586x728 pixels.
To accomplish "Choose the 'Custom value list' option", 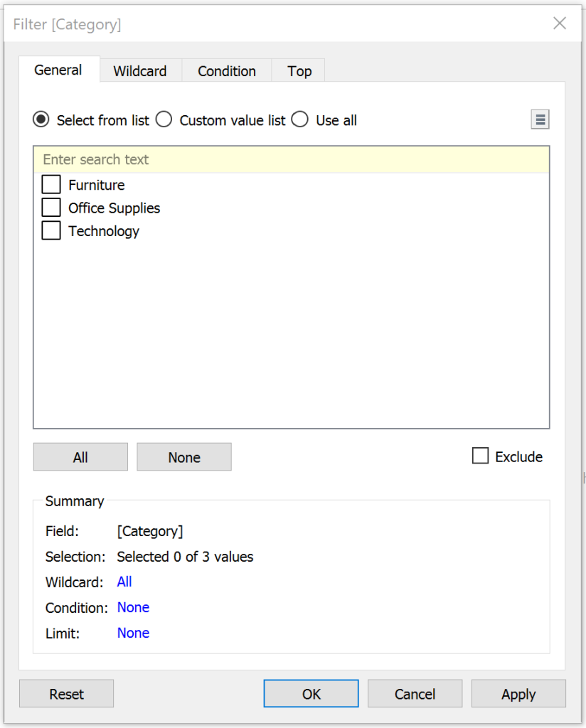I will tap(164, 119).
